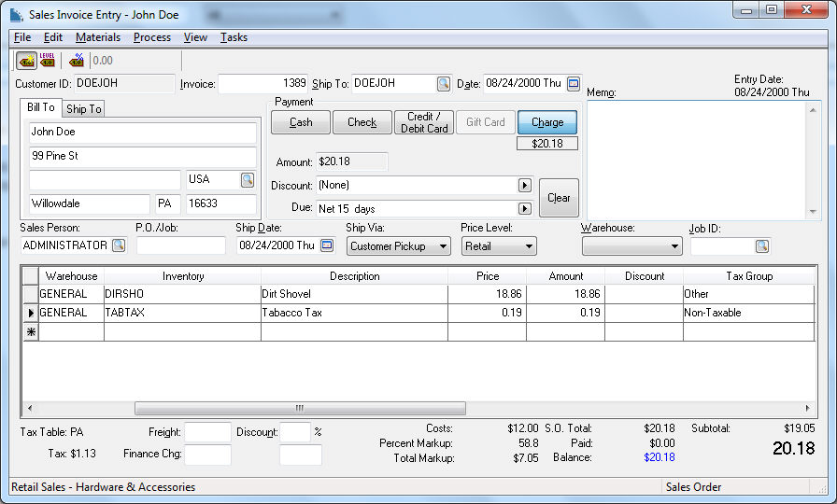The width and height of the screenshot is (837, 504).
Task: Click the Dirt Shovel price cell 18.86
Action: tap(487, 294)
